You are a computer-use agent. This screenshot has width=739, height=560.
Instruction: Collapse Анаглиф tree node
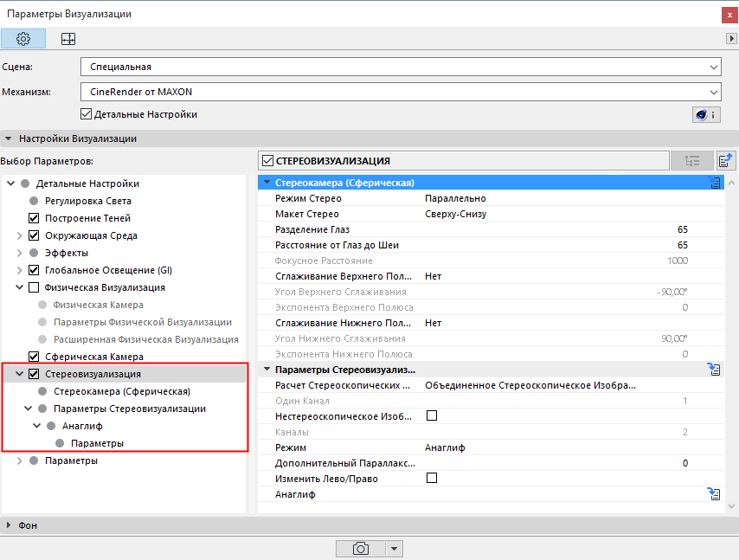coord(36,426)
